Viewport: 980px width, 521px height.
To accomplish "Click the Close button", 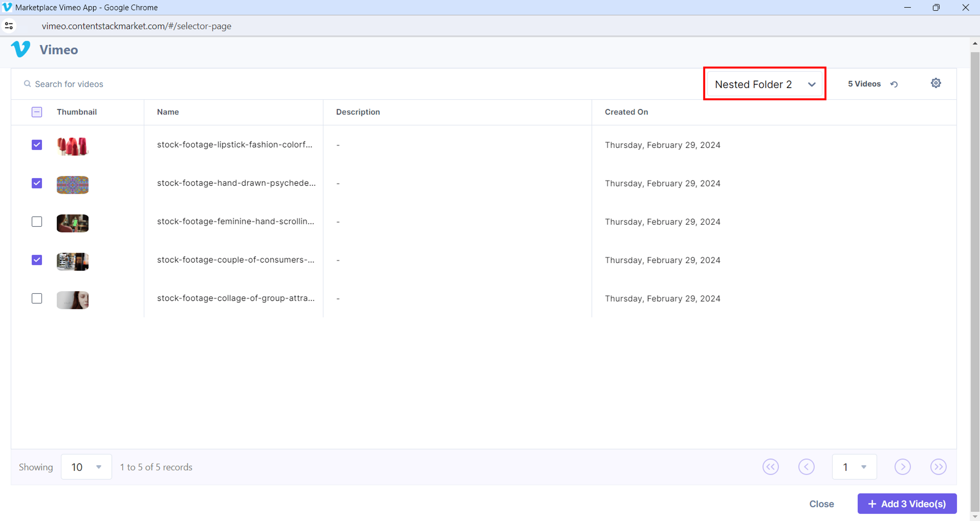I will (822, 504).
